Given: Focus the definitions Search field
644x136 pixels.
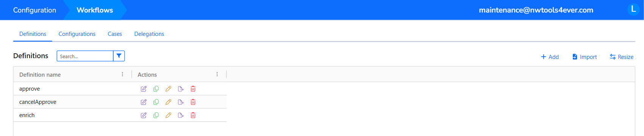Looking at the screenshot, I should (85, 56).
